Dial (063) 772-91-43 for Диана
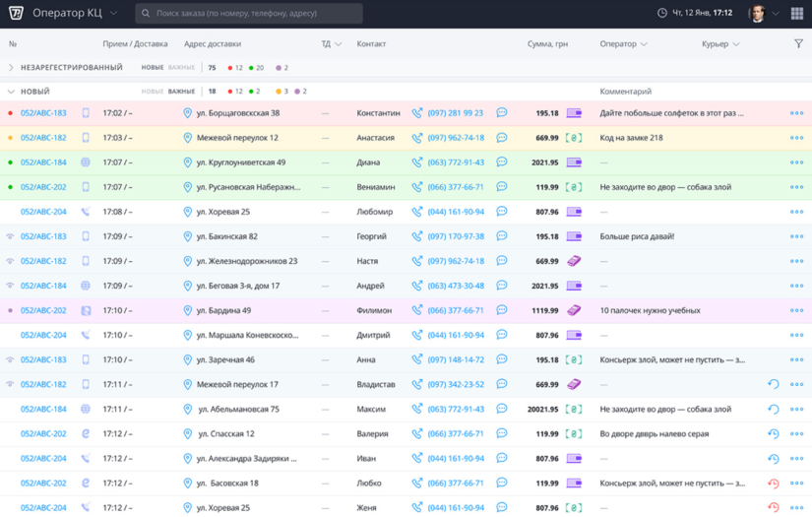The image size is (812, 517). pyautogui.click(x=456, y=162)
